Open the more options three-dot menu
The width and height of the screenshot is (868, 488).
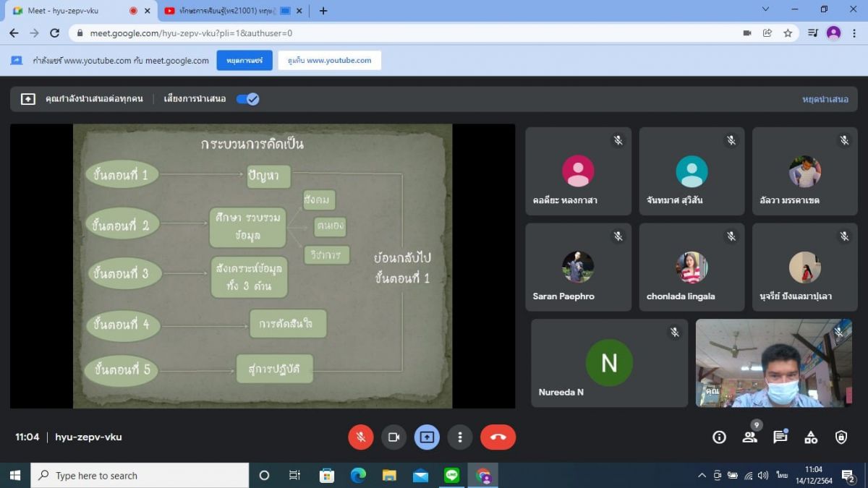(x=459, y=437)
